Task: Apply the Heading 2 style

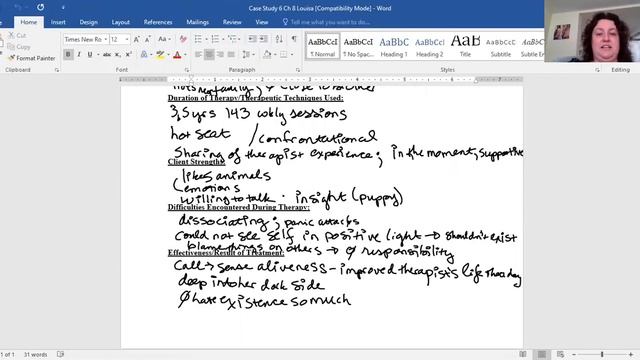Action: pos(429,46)
